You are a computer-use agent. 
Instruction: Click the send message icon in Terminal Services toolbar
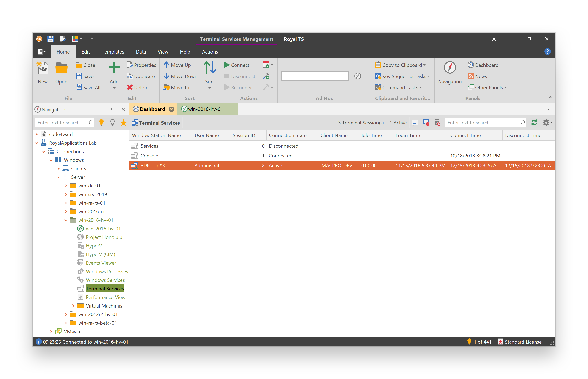pos(415,123)
